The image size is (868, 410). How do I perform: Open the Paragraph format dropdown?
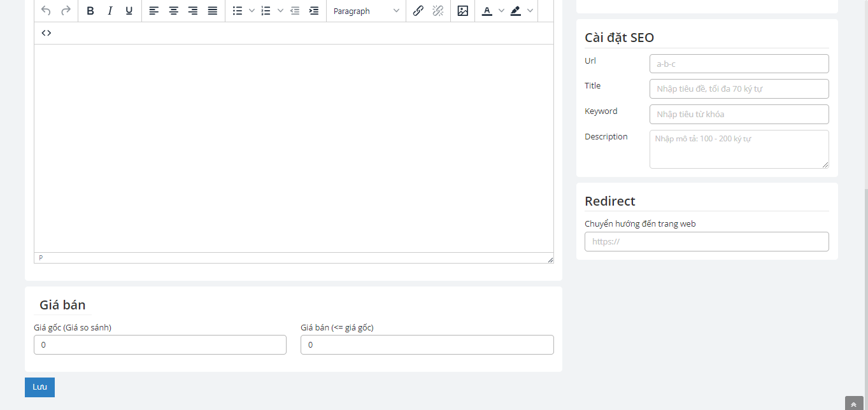click(x=366, y=11)
